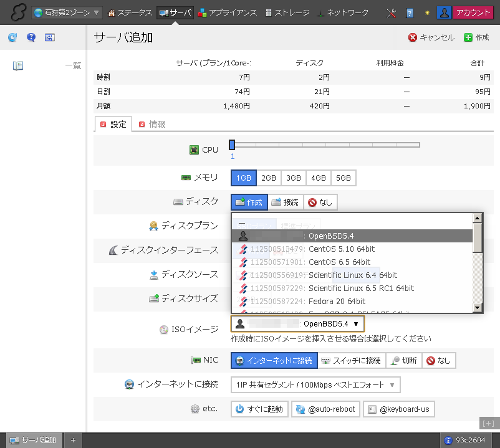Viewport: 500px width, 448px height.
Task: Choose CentOS 6.5 64bit from the list
Action: click(x=339, y=262)
